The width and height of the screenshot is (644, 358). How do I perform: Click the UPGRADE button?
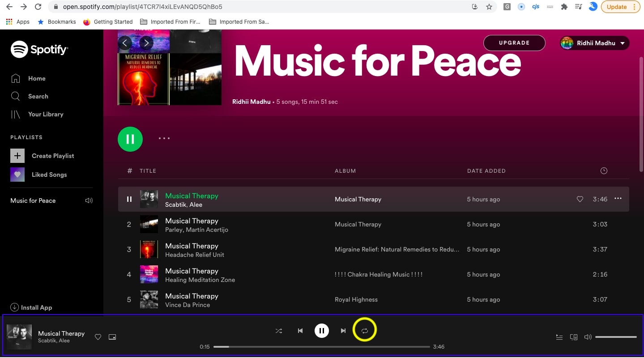[x=514, y=43]
